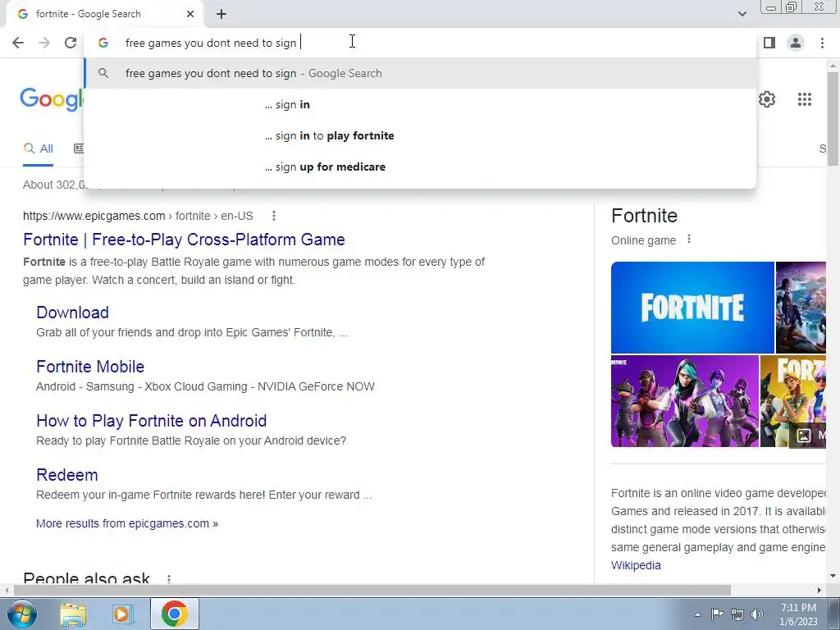Open the Fortnite Mobile sitelink
This screenshot has height=630, width=840.
90,367
